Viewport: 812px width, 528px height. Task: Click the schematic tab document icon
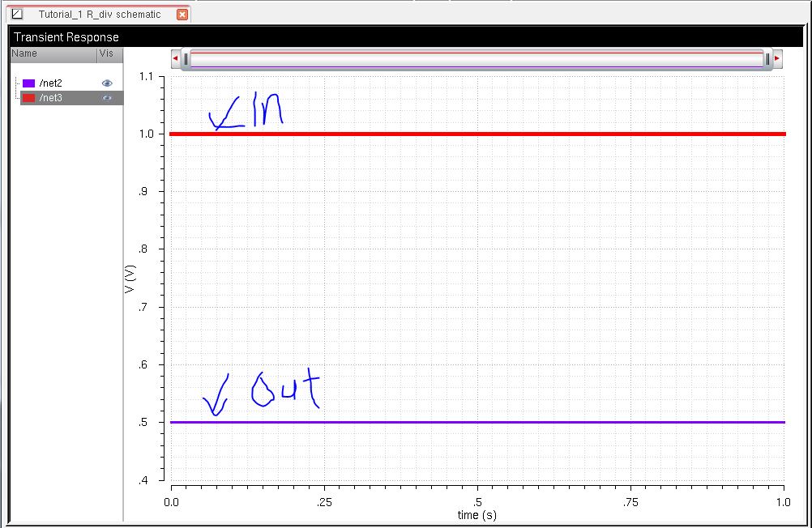coord(18,14)
